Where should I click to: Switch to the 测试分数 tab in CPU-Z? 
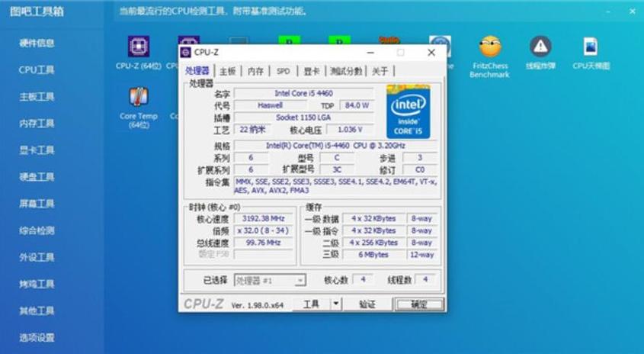346,71
